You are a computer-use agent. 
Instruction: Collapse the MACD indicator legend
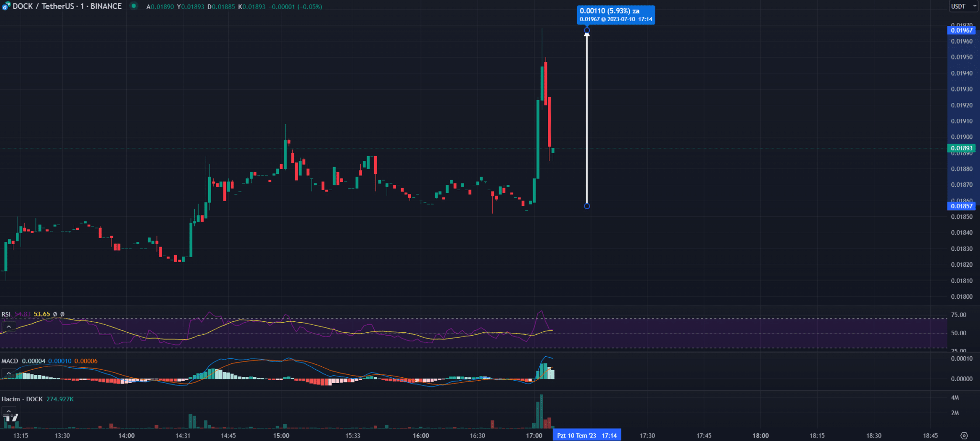9,373
